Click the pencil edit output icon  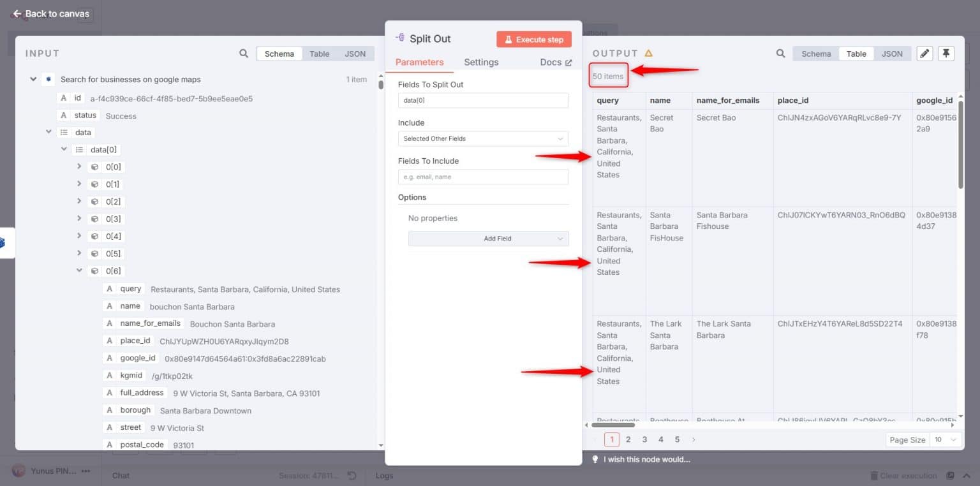pos(924,54)
